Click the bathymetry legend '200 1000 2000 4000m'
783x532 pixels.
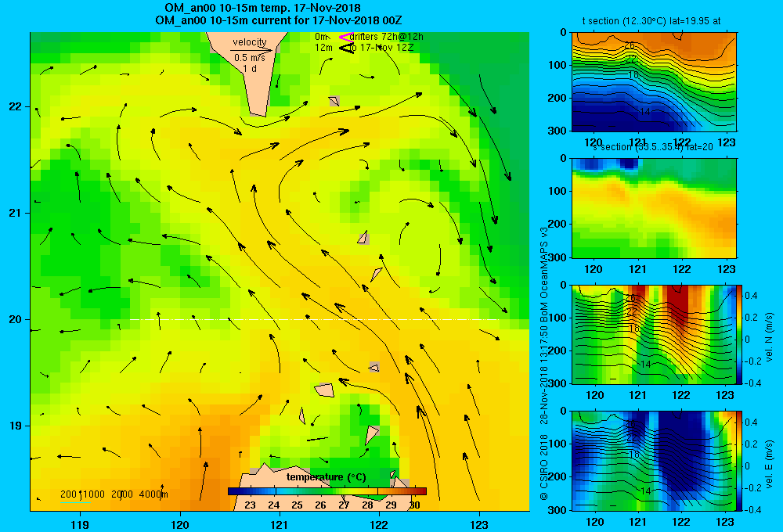pyautogui.click(x=114, y=494)
